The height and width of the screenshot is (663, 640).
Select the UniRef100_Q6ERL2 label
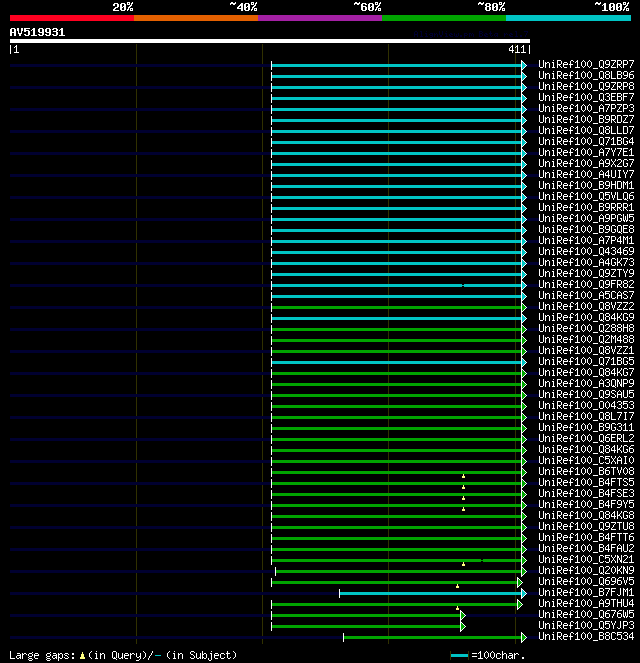pyautogui.click(x=586, y=438)
